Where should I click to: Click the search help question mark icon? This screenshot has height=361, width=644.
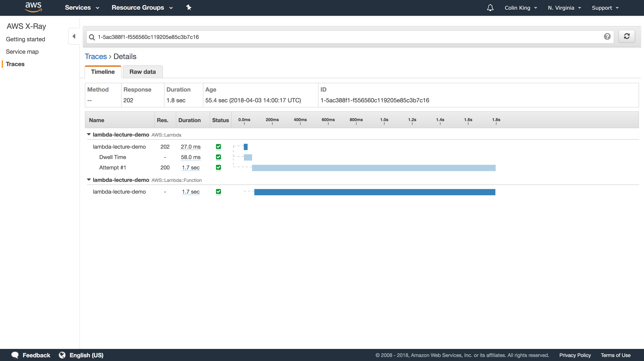click(x=607, y=37)
